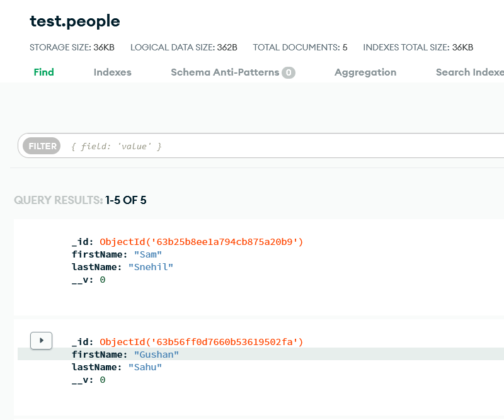Select the Search Indexes tab
This screenshot has width=504, height=420.
[x=469, y=72]
